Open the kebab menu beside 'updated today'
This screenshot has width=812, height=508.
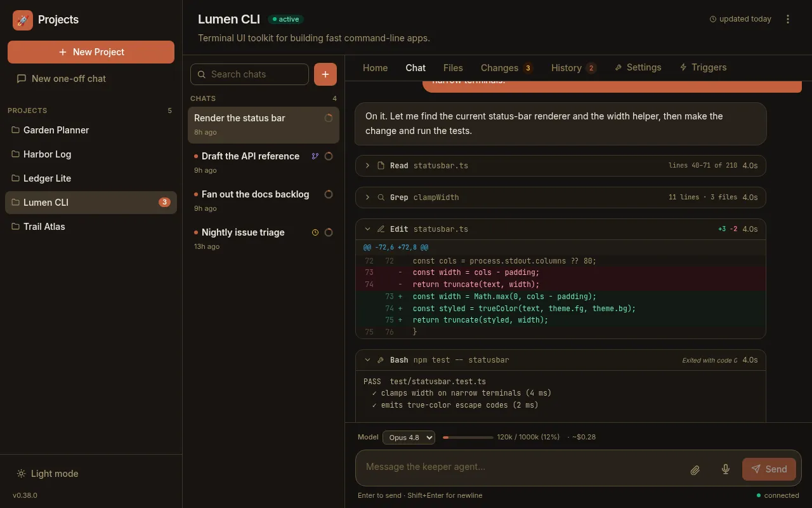pos(788,19)
